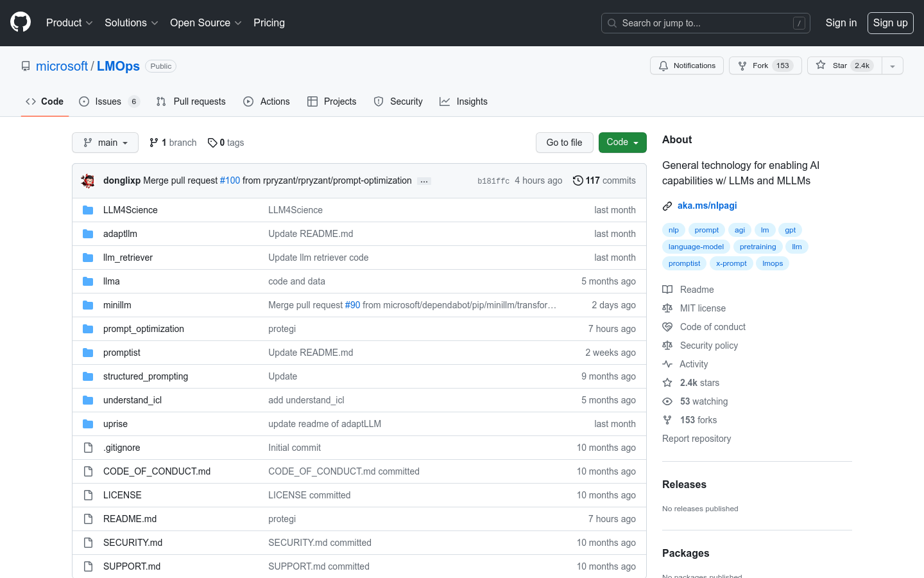The width and height of the screenshot is (924, 578).
Task: Click the Go to file button
Action: [565, 143]
